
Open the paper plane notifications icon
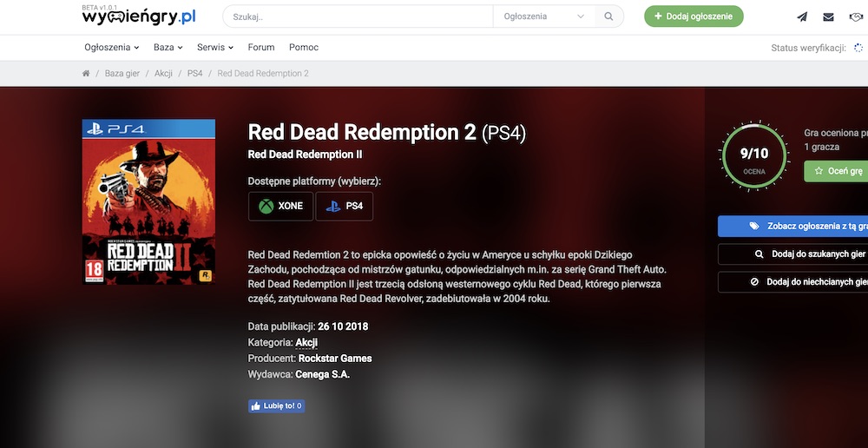[802, 16]
